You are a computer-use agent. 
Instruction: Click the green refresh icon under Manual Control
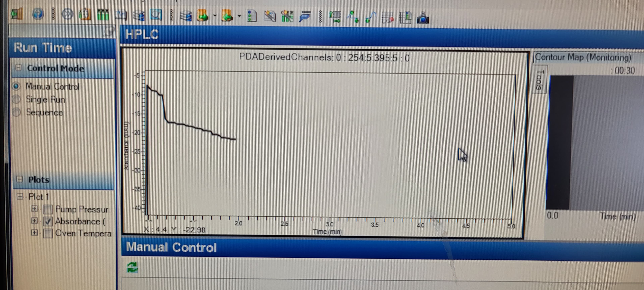click(132, 267)
